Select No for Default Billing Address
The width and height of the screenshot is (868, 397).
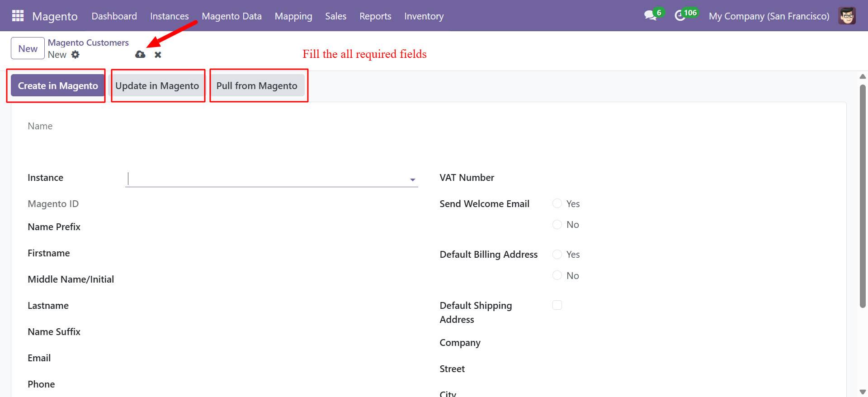(x=557, y=275)
